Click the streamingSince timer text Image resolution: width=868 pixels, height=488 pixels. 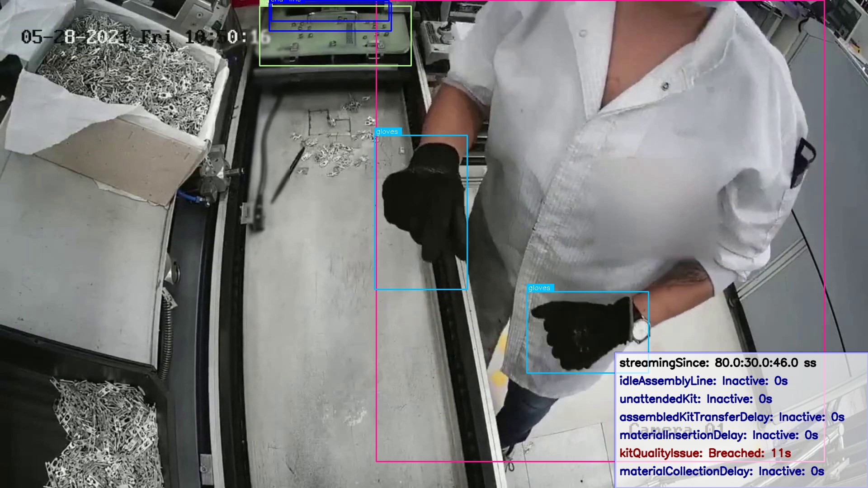tap(717, 363)
